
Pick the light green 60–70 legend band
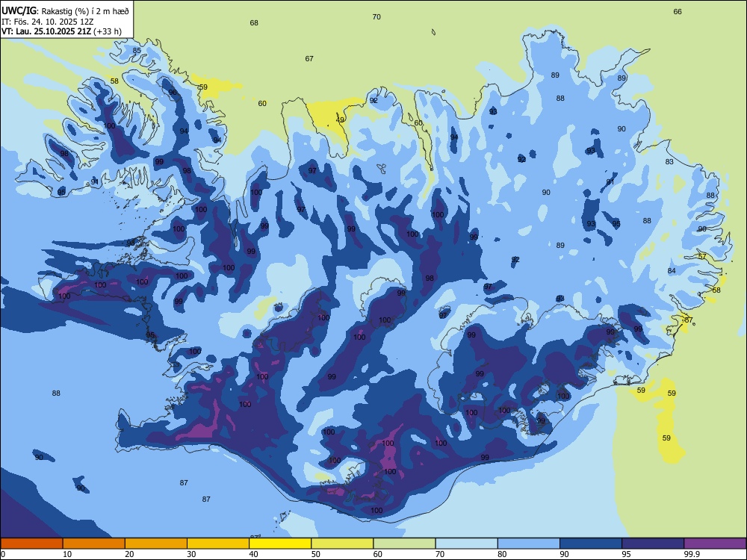coord(404,544)
